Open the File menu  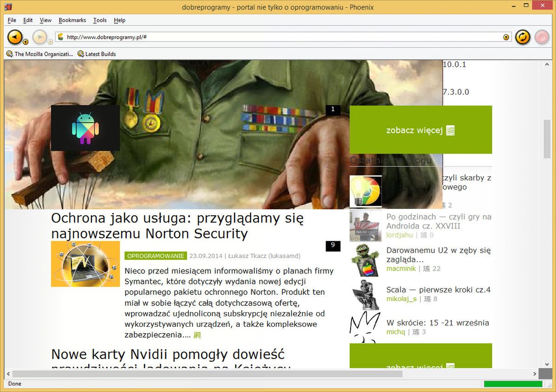pos(12,20)
